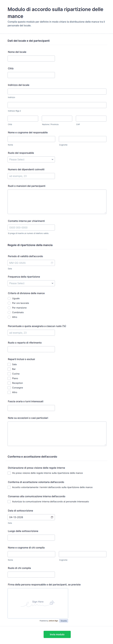113x644 pixels.
Task: Focus Note su eccezioni text area
Action: [x=57, y=434]
